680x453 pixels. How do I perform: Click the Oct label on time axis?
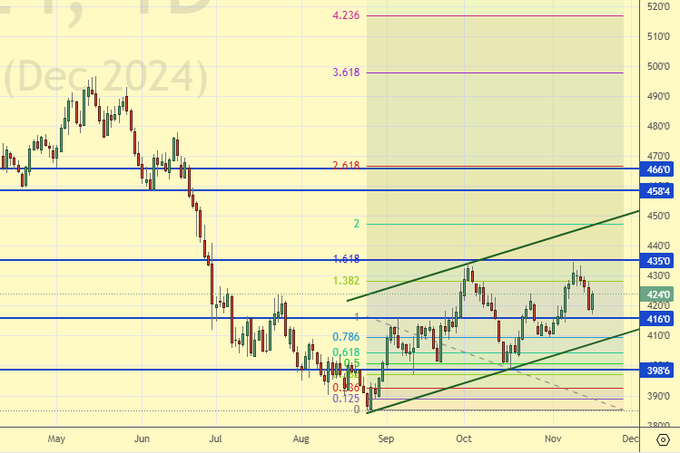coord(464,438)
